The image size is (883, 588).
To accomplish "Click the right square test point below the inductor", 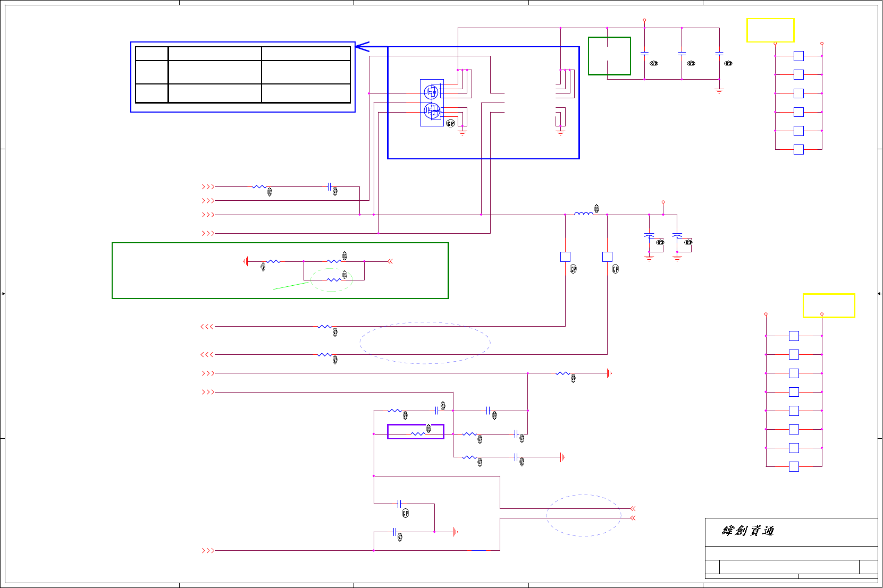I will pos(607,257).
